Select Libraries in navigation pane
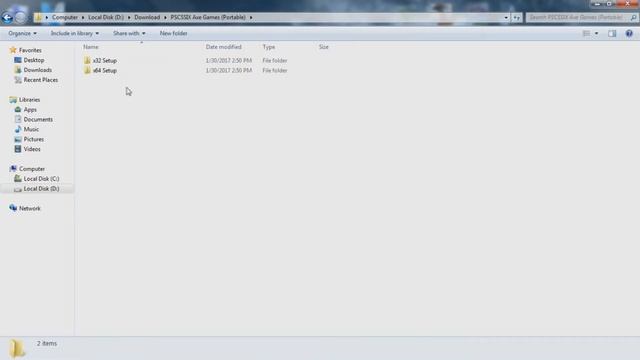 (x=29, y=100)
